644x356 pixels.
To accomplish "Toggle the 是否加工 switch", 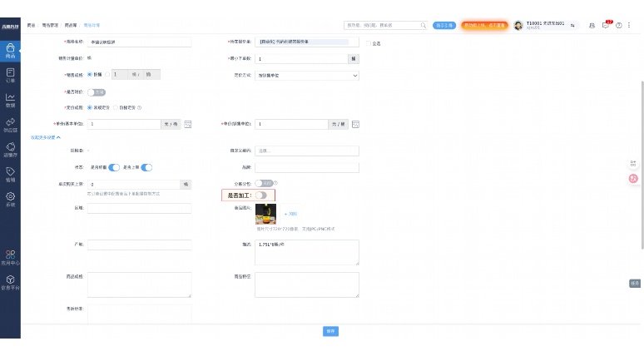I will (260, 195).
